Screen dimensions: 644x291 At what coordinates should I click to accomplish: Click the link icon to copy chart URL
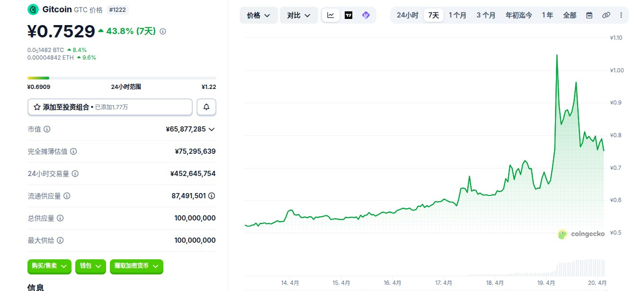tap(606, 15)
